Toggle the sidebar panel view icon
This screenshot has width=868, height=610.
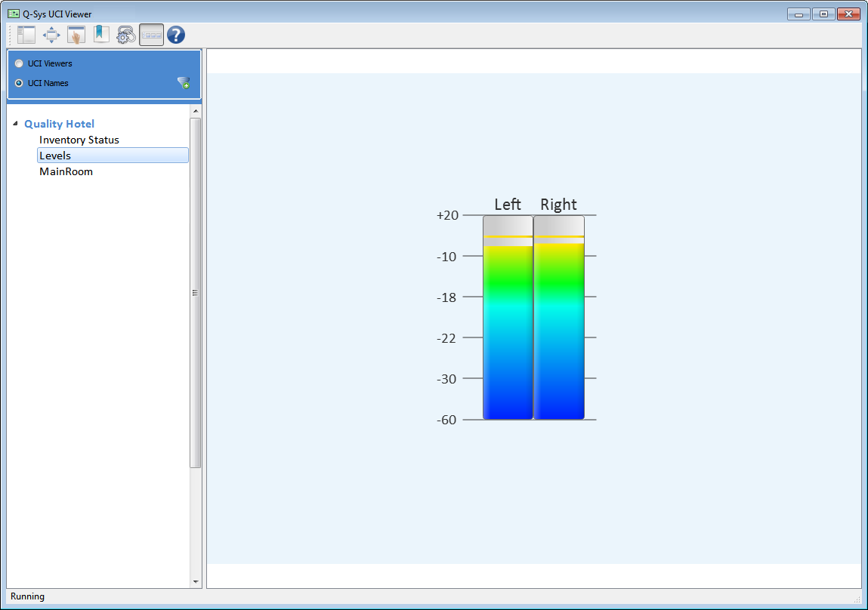click(25, 34)
